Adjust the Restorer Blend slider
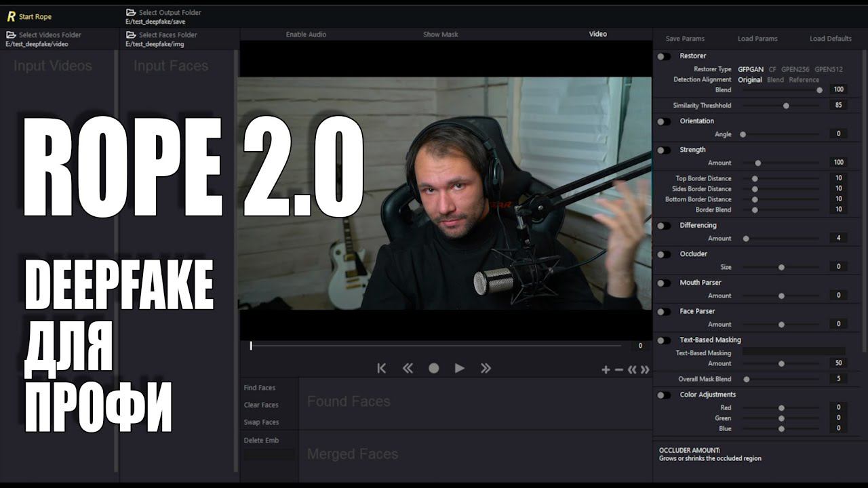Image resolution: width=868 pixels, height=488 pixels. [781, 90]
